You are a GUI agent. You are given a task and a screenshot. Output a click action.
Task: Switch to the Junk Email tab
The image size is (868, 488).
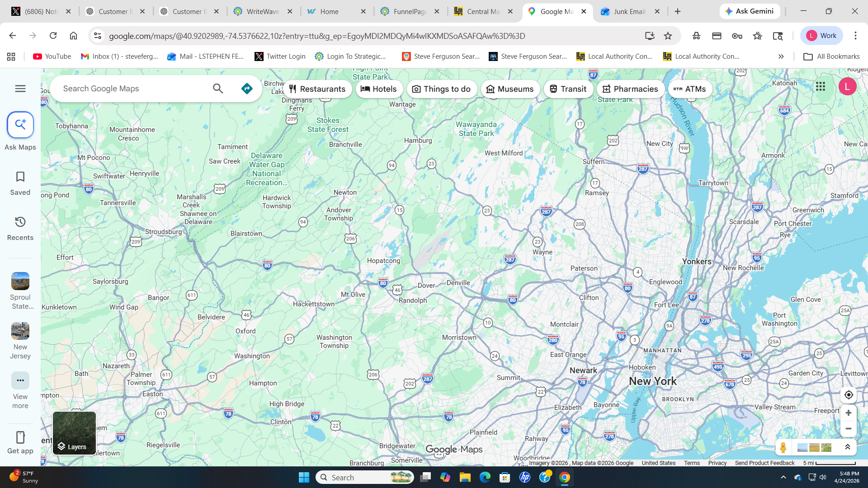coord(629,11)
